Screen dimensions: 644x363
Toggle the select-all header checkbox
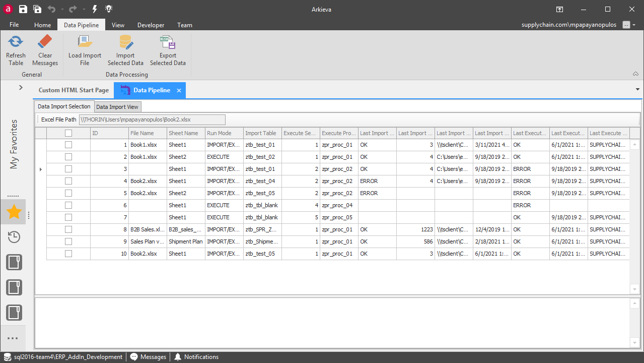click(x=68, y=133)
